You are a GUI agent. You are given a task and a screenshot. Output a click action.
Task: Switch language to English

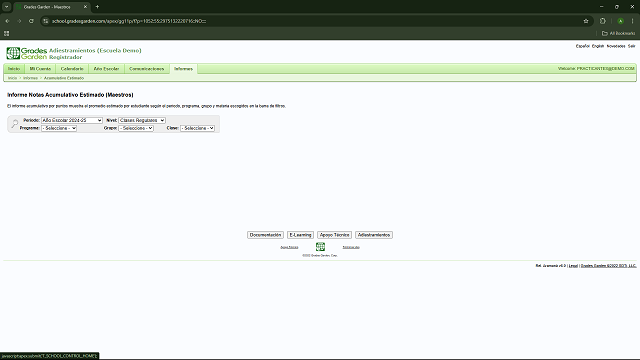[598, 46]
